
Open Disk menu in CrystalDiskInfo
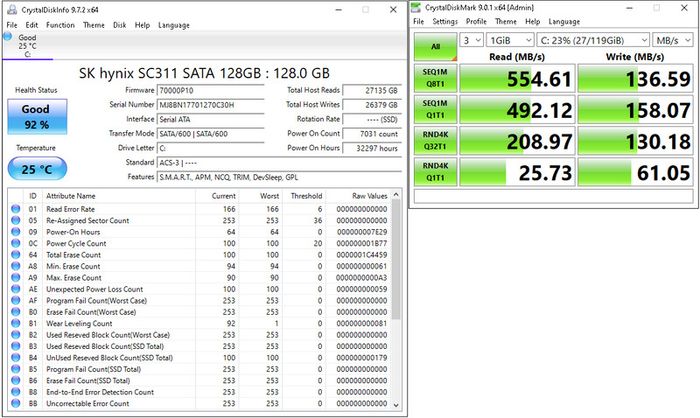click(119, 25)
